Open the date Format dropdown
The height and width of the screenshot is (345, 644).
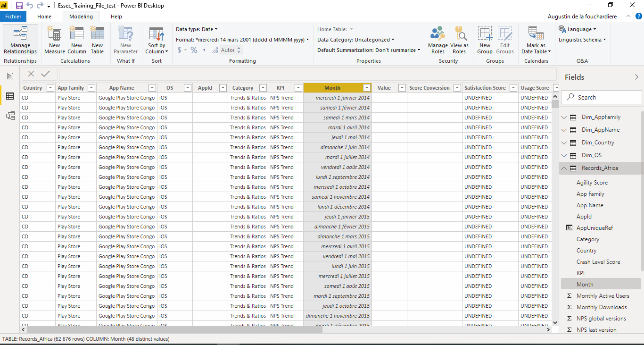click(242, 40)
